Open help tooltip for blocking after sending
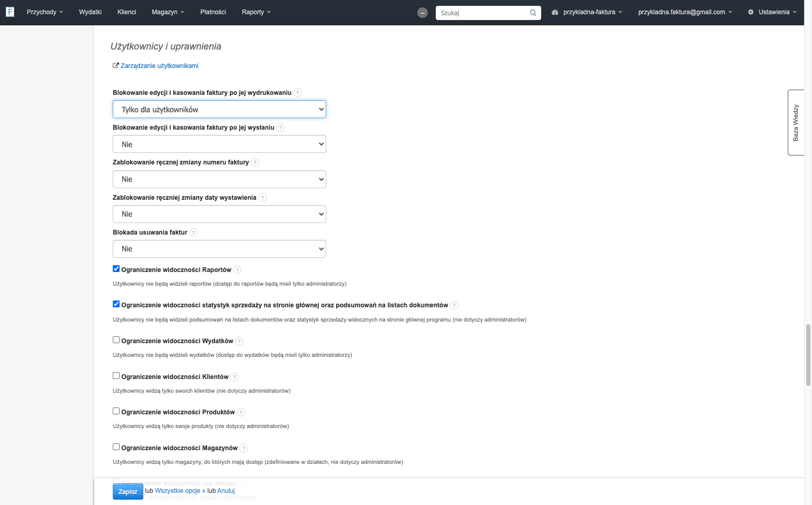 pyautogui.click(x=280, y=128)
